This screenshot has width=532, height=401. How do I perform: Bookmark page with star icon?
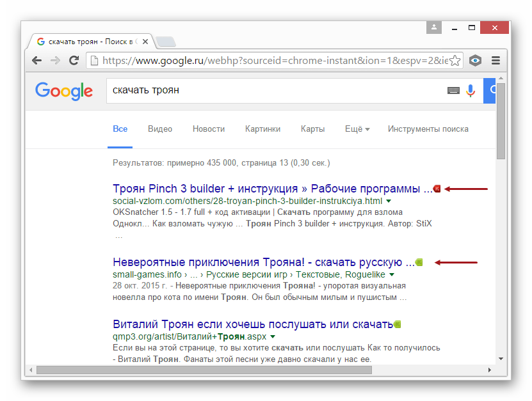(455, 61)
